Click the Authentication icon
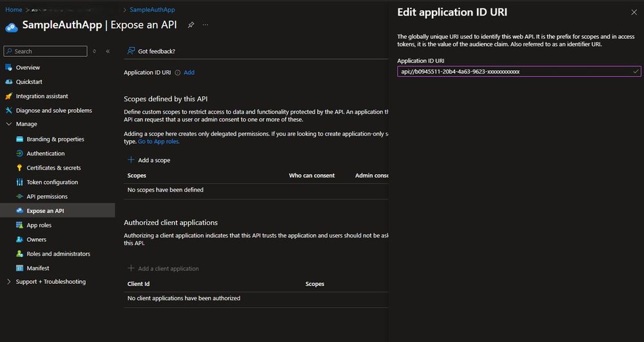This screenshot has height=342, width=644. pyautogui.click(x=19, y=154)
